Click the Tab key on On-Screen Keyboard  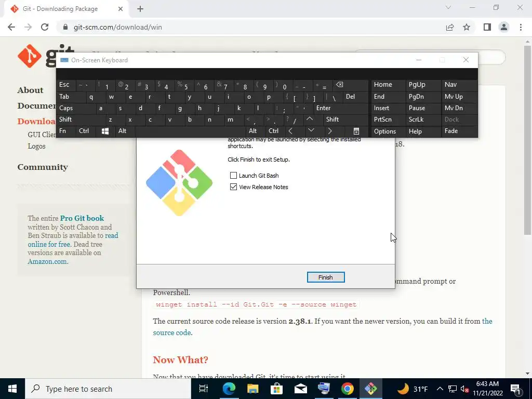(71, 97)
